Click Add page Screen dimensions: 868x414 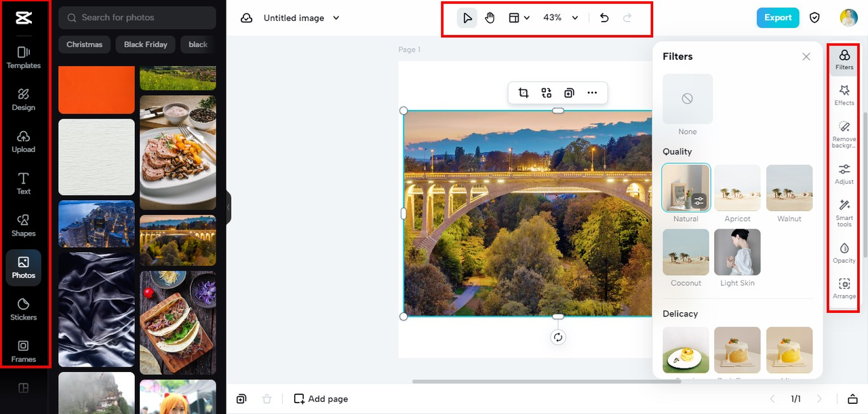tap(321, 399)
